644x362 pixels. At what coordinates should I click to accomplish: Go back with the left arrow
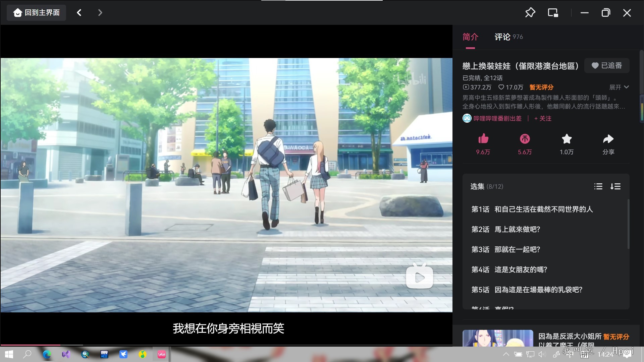coord(79,13)
